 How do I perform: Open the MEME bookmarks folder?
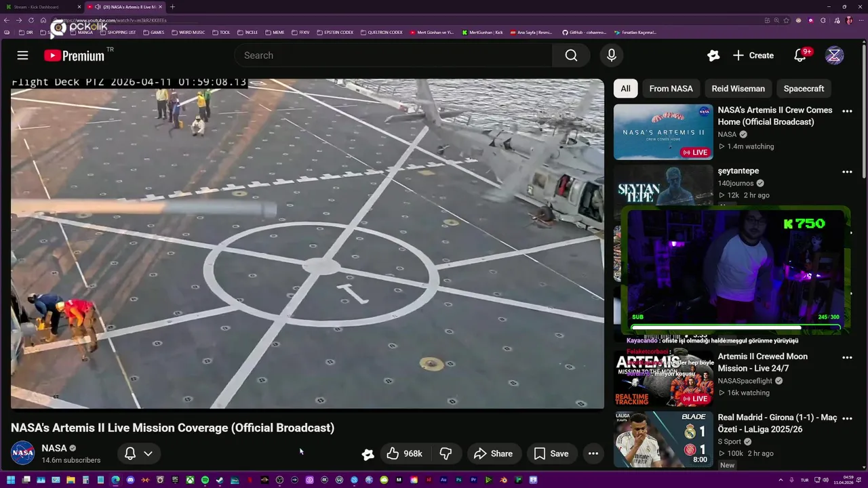pos(275,33)
